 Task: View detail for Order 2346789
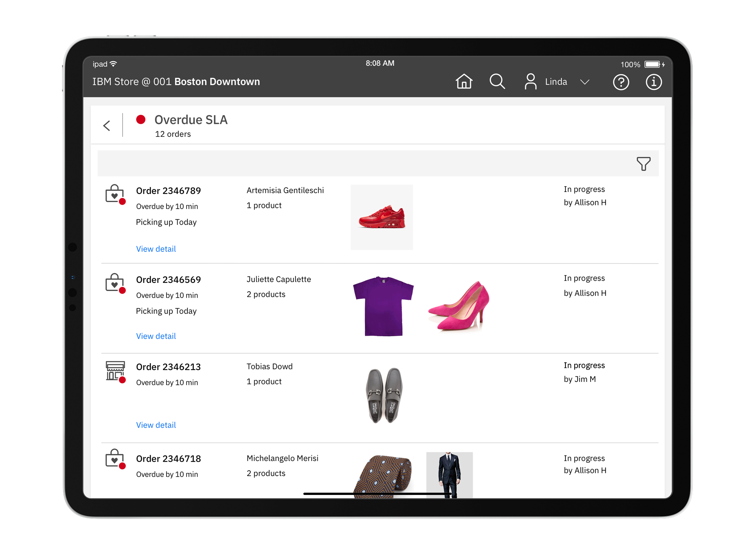coord(156,249)
